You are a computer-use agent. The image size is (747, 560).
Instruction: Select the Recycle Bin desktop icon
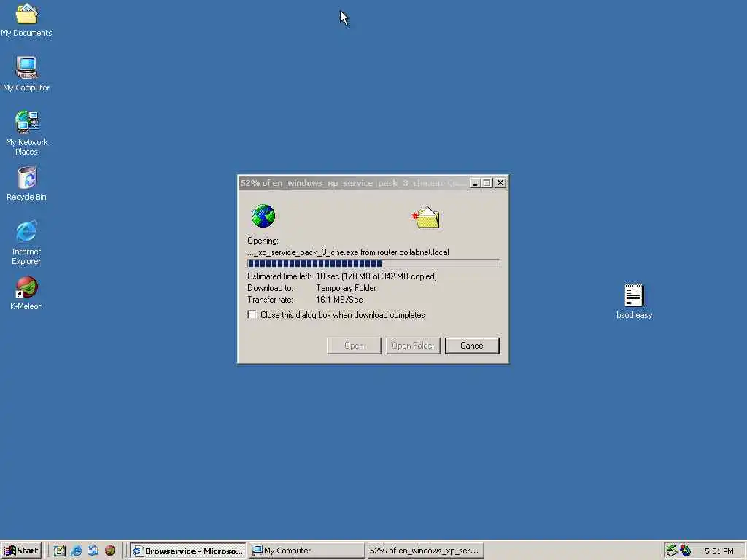[x=27, y=183]
